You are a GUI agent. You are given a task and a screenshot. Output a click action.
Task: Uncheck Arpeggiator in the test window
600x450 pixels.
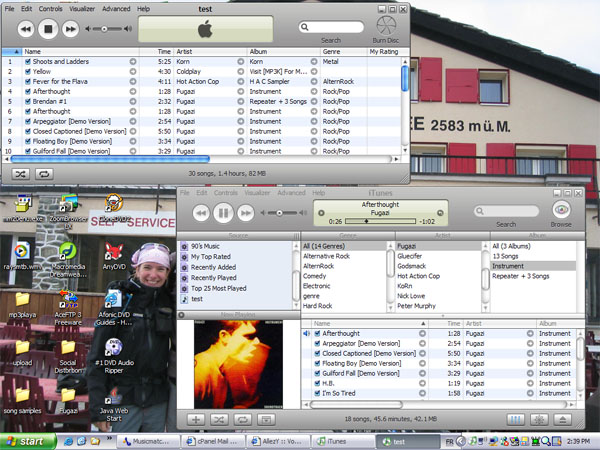coord(28,121)
